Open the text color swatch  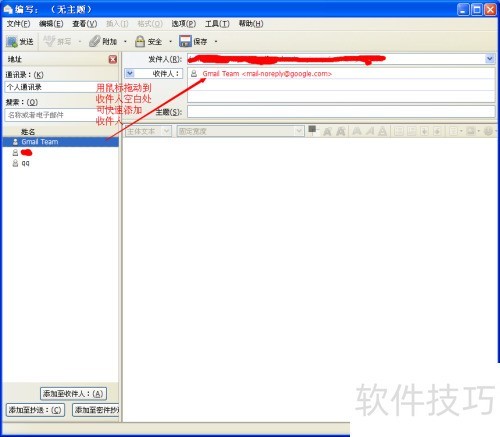pos(312,129)
